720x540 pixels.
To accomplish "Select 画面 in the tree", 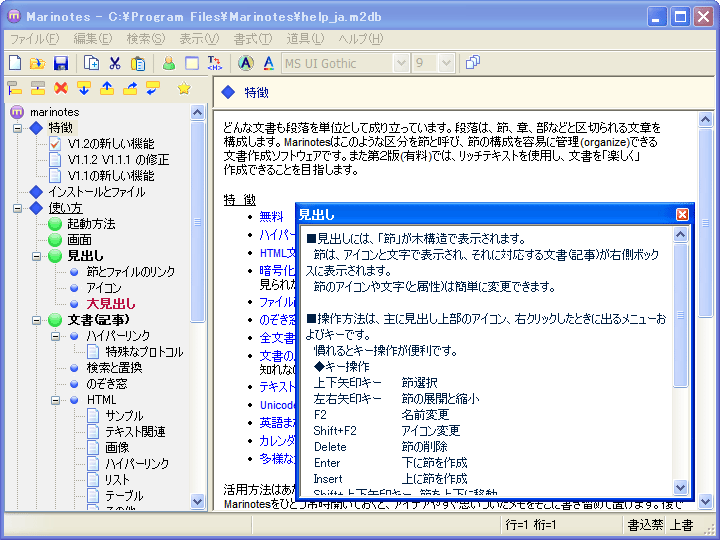I will 79,240.
